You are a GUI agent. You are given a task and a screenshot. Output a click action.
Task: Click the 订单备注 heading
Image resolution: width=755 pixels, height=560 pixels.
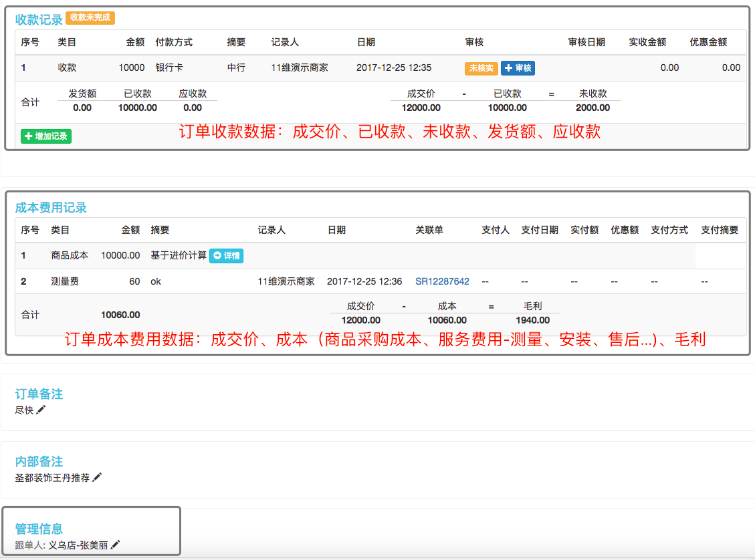(x=39, y=394)
